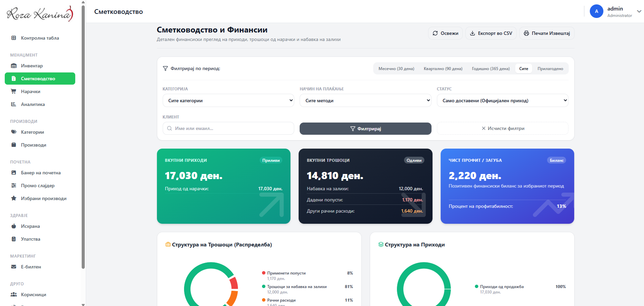The width and height of the screenshot is (644, 306).
Task: Click the Контролна табла grid icon
Action: coord(14,38)
